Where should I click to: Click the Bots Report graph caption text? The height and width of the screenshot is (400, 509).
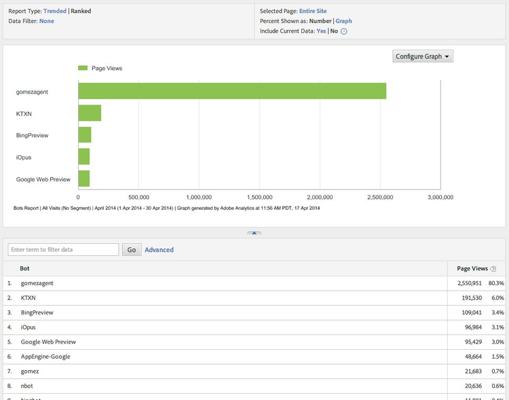167,208
